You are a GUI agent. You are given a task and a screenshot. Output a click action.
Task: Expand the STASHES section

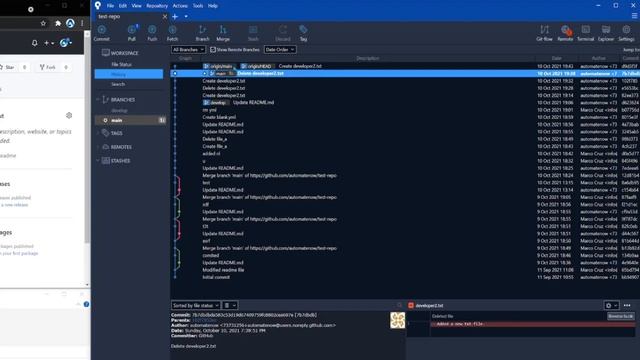tap(98, 161)
